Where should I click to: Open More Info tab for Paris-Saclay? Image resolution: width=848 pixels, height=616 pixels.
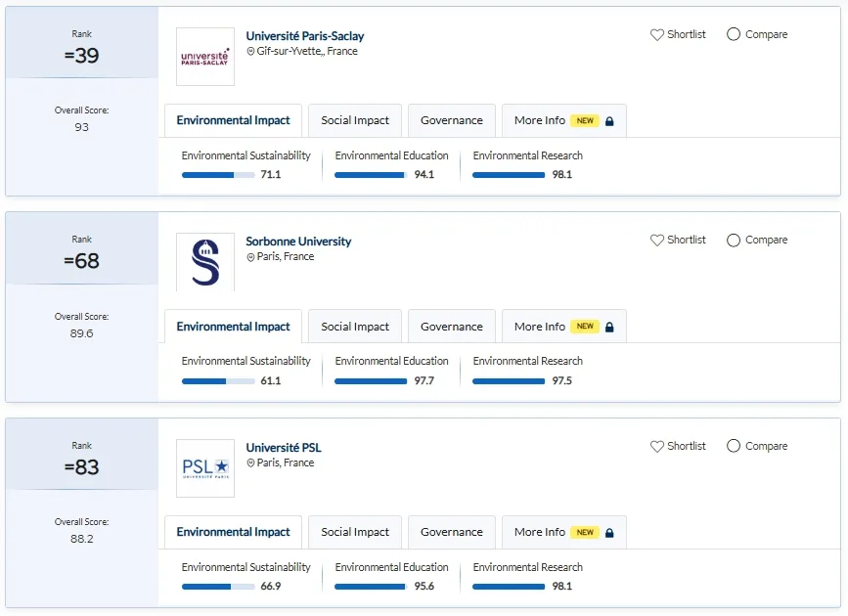coord(564,120)
